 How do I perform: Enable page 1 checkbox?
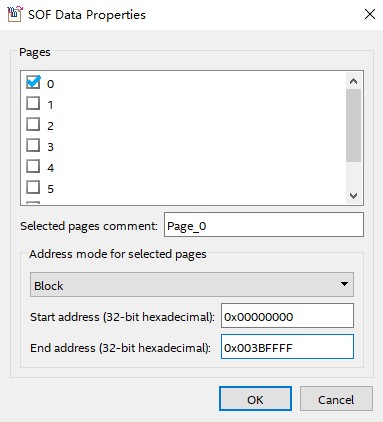point(33,103)
